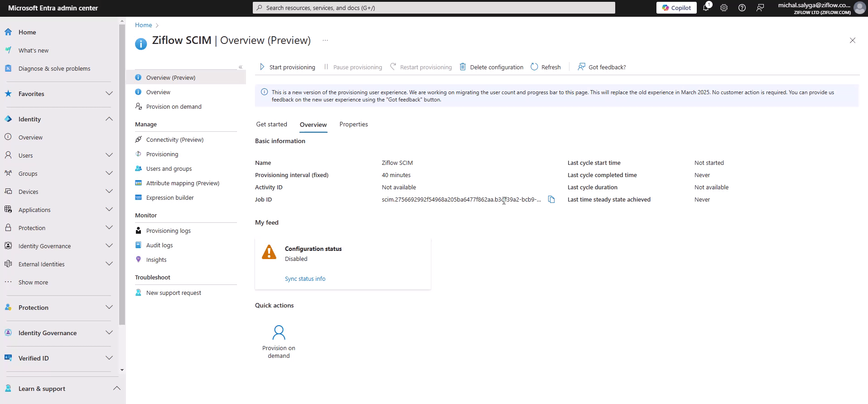Collapse the resource menu with double chevron
The width and height of the screenshot is (868, 404).
[x=241, y=67]
